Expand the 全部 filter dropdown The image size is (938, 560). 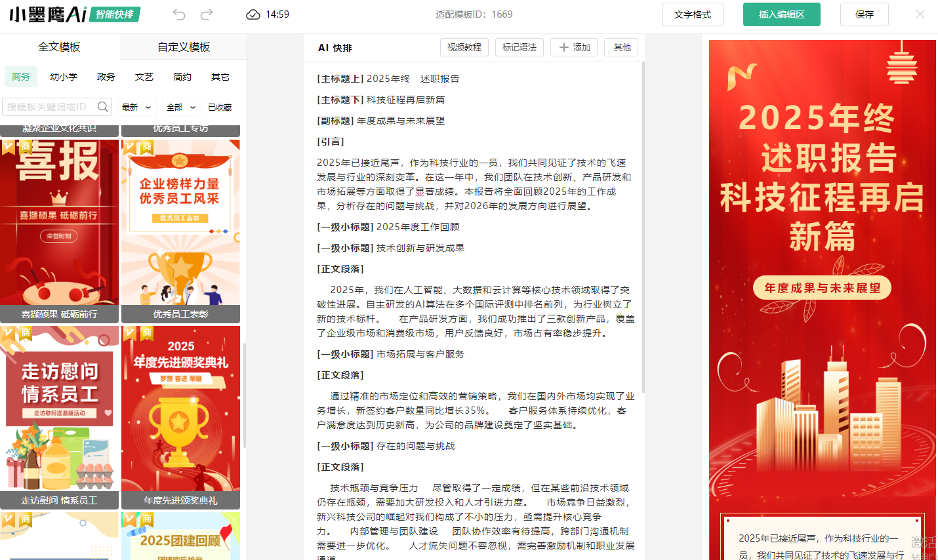181,107
